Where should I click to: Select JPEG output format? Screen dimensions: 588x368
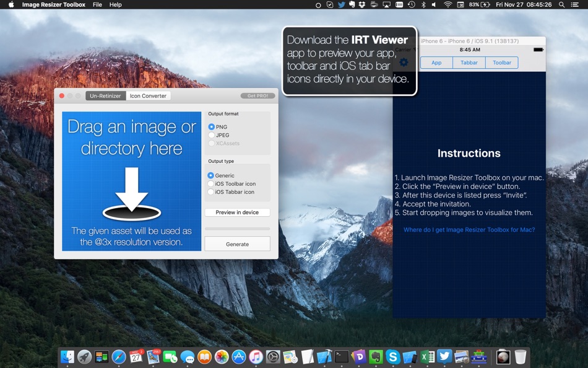tap(212, 135)
